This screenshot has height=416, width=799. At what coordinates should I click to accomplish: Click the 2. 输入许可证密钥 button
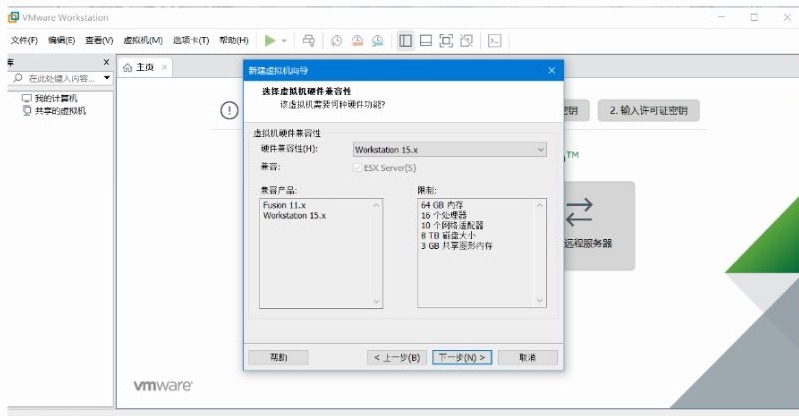(648, 110)
